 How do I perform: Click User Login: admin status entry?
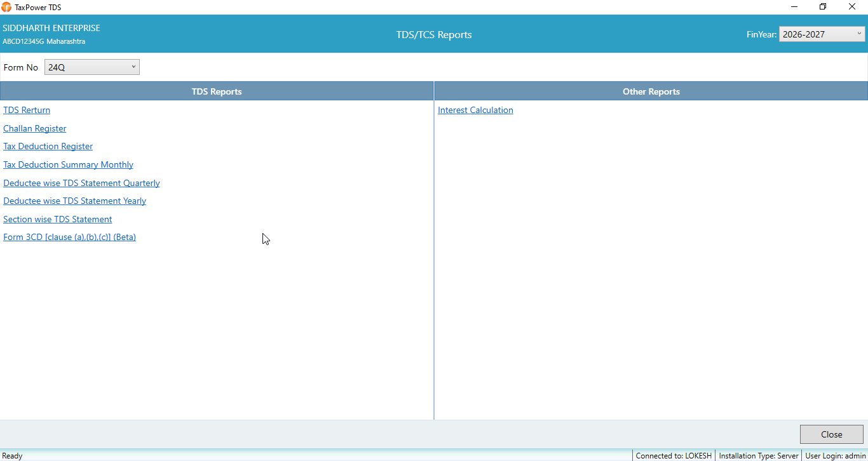[x=836, y=455]
